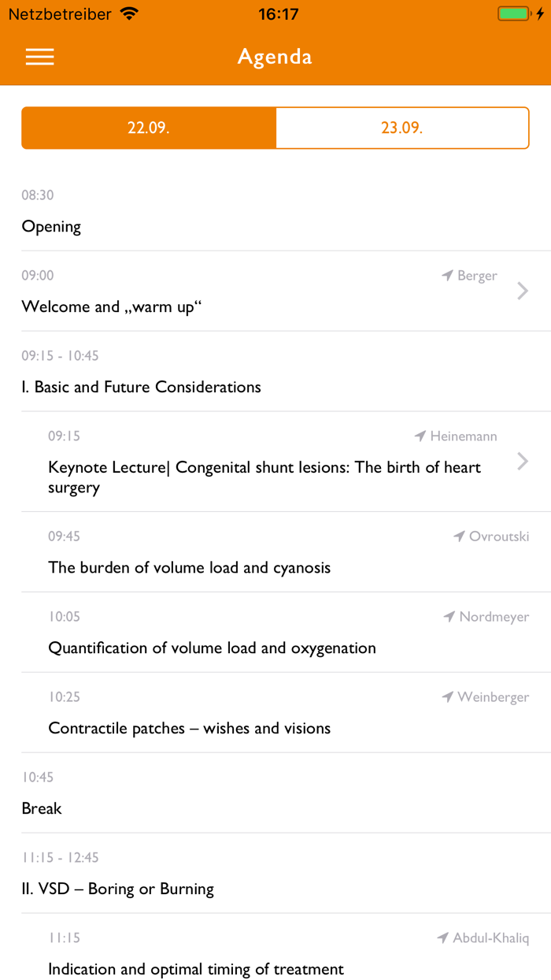This screenshot has height=980, width=551.
Task: Open the hamburger menu
Action: click(x=40, y=57)
